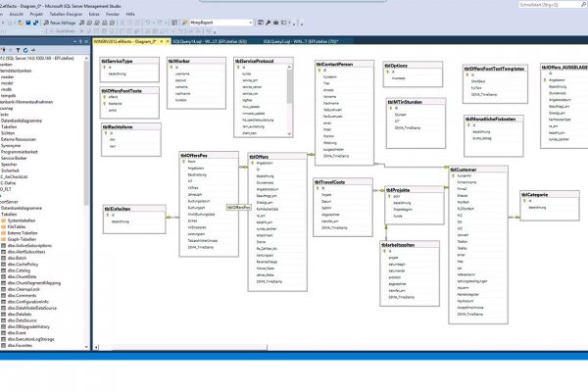Select Graph-Tabellen in the tree

click(x=22, y=239)
